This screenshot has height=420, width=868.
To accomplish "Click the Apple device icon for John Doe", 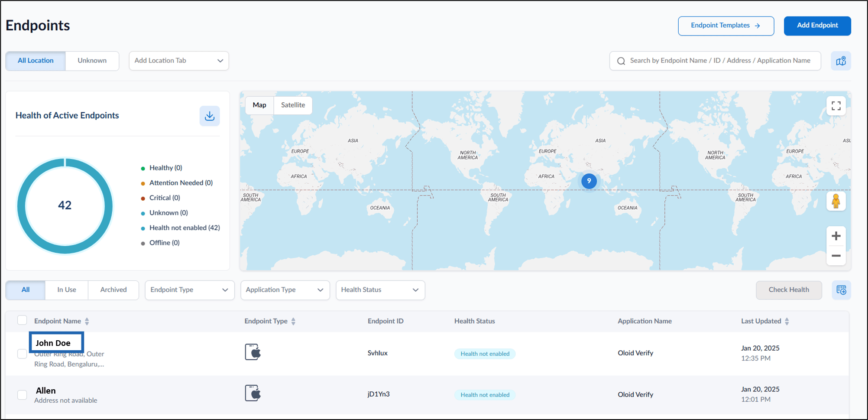I will (253, 352).
